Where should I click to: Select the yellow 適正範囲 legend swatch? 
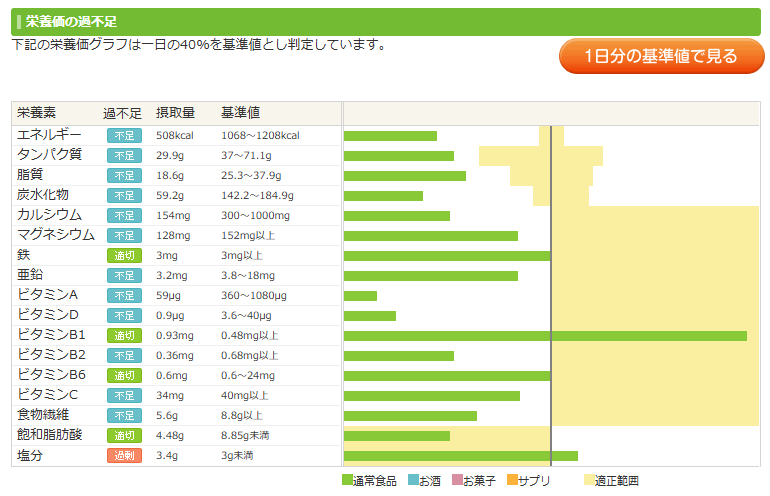(589, 481)
